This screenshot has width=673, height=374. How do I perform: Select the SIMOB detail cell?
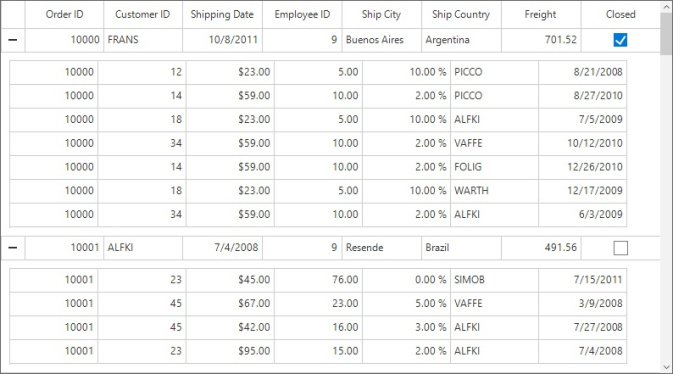[x=494, y=280]
